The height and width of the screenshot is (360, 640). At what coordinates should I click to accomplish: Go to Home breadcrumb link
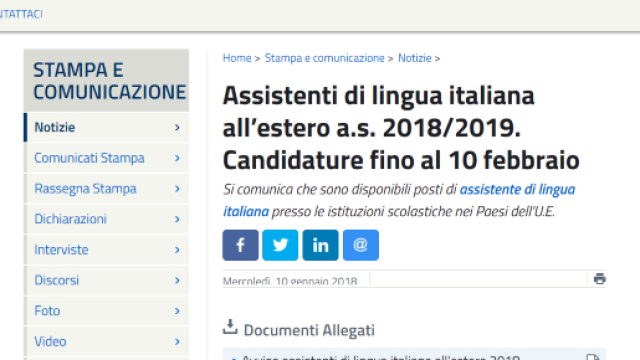(x=237, y=58)
